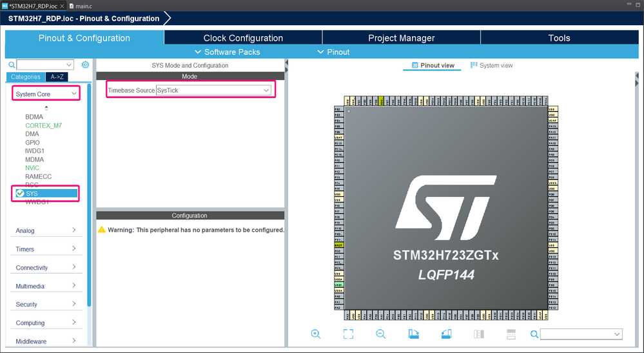The image size is (644, 353).
Task: Click the peripheral search magnifier icon
Action: [12, 65]
